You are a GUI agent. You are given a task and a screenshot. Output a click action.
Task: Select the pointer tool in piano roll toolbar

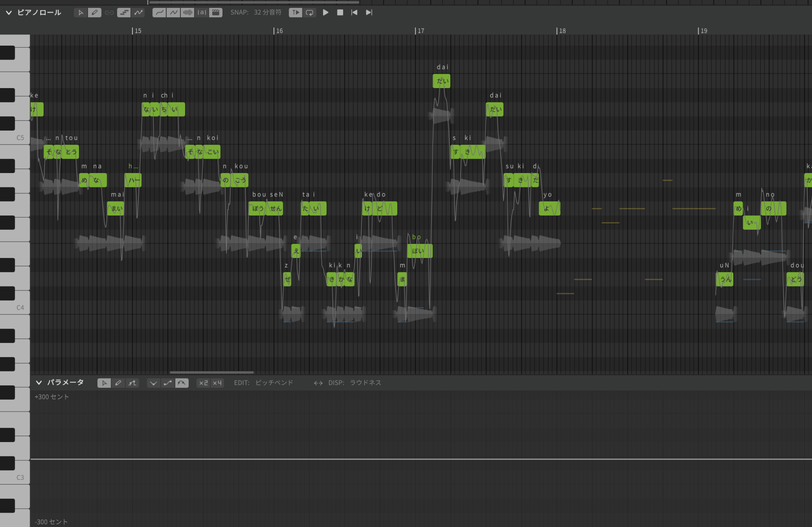click(80, 13)
